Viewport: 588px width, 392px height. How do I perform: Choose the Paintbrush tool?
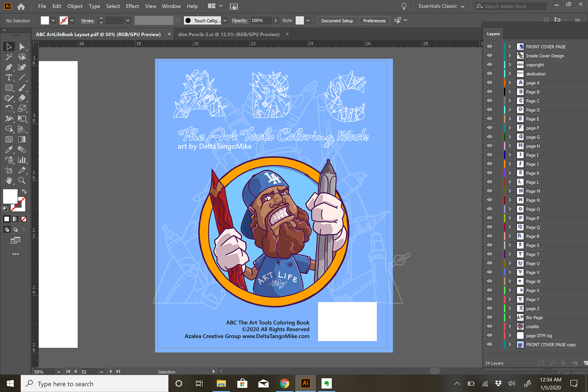point(22,88)
